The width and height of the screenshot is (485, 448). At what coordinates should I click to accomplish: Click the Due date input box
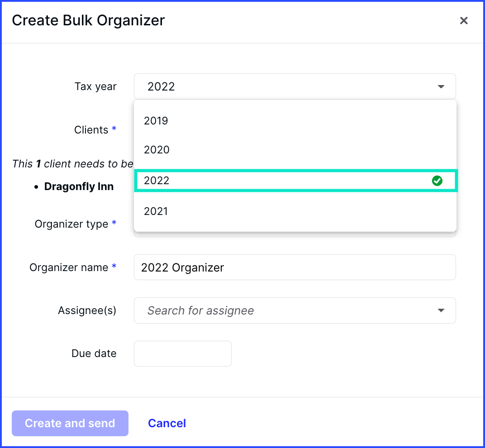(182, 353)
